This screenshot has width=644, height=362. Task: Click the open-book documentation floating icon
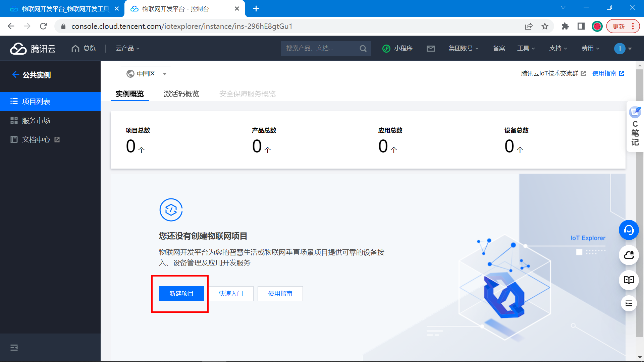pos(629,280)
